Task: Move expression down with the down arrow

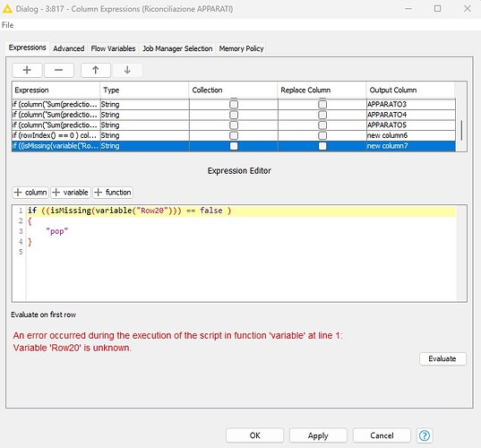Action: [x=127, y=70]
